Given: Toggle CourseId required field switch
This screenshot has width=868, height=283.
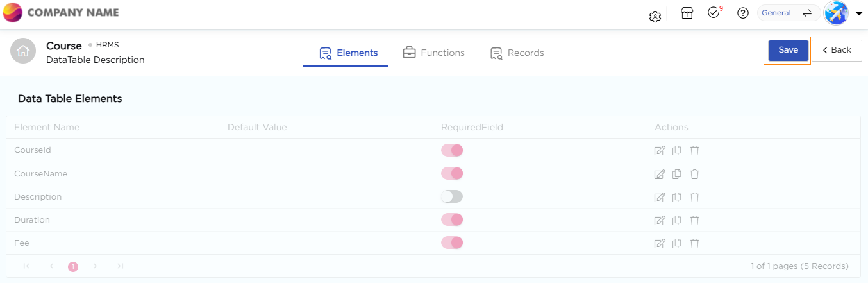Looking at the screenshot, I should pyautogui.click(x=452, y=150).
